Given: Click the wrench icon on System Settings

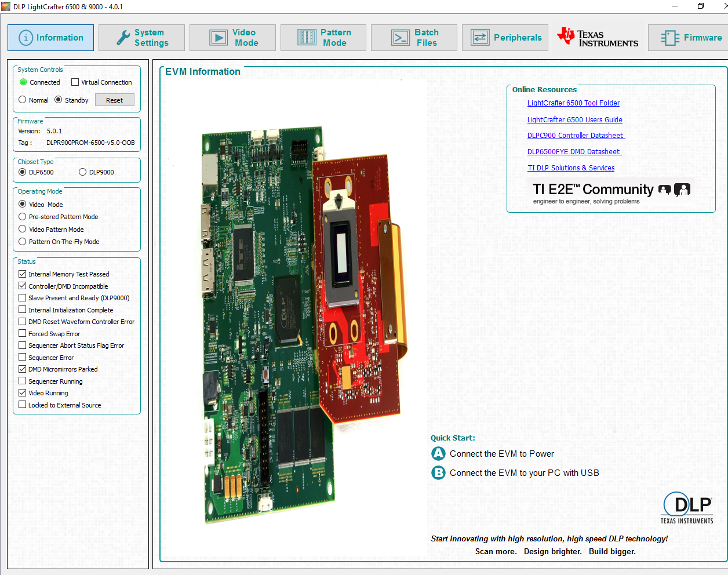Looking at the screenshot, I should click(123, 38).
